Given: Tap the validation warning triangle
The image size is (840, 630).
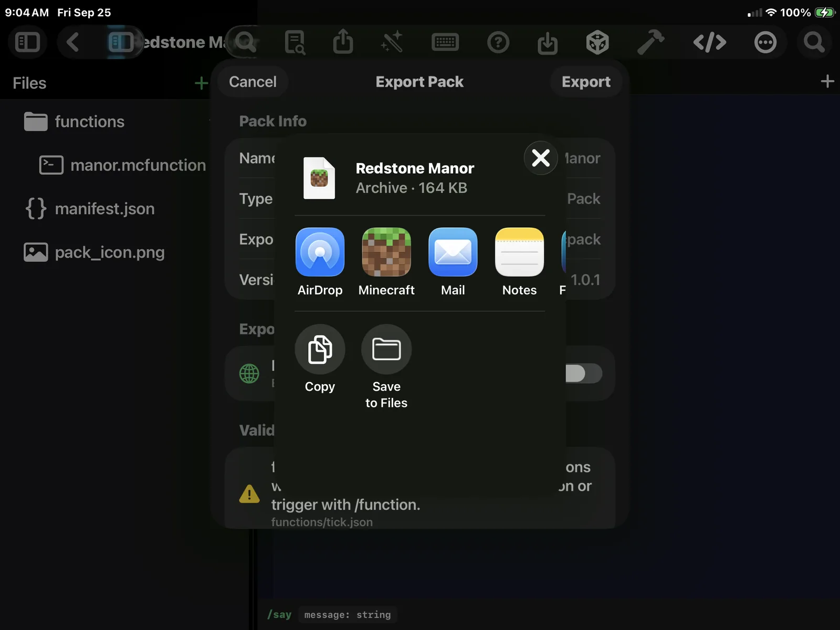Looking at the screenshot, I should (x=249, y=493).
